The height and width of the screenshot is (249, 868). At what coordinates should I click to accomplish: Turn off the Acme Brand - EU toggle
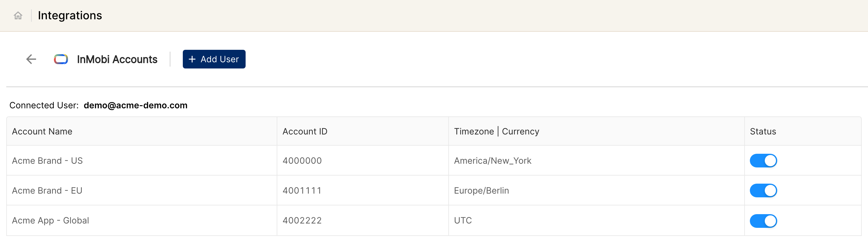(763, 190)
